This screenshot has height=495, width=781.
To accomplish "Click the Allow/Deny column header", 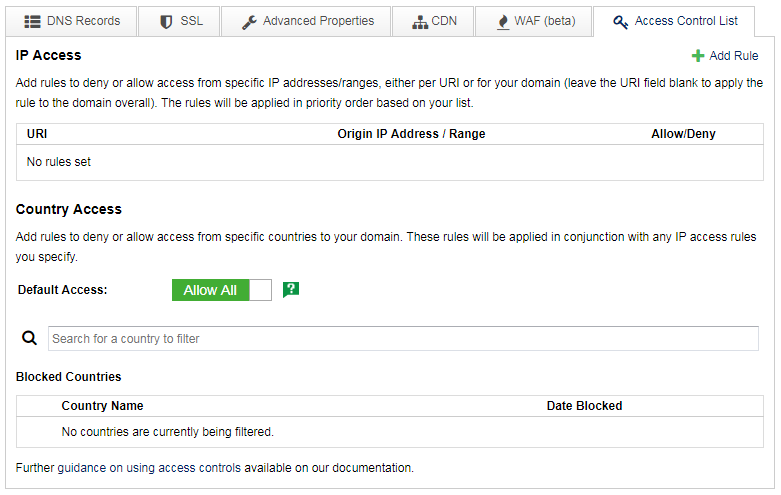I will 683,134.
